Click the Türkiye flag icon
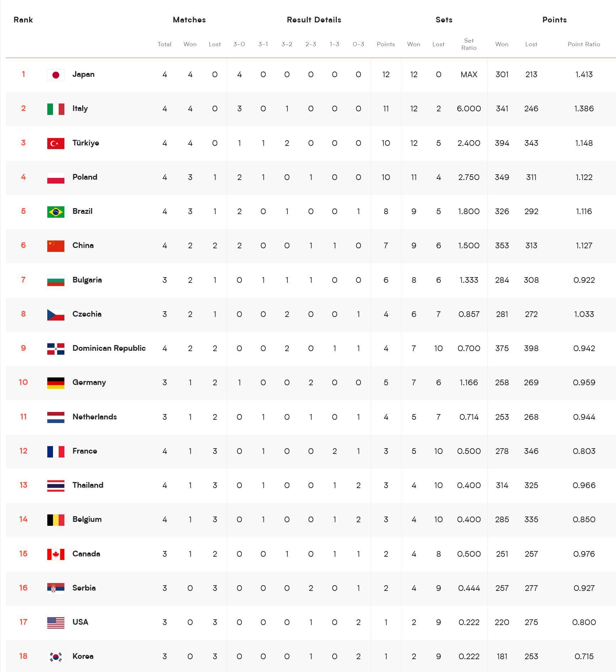 [x=56, y=143]
